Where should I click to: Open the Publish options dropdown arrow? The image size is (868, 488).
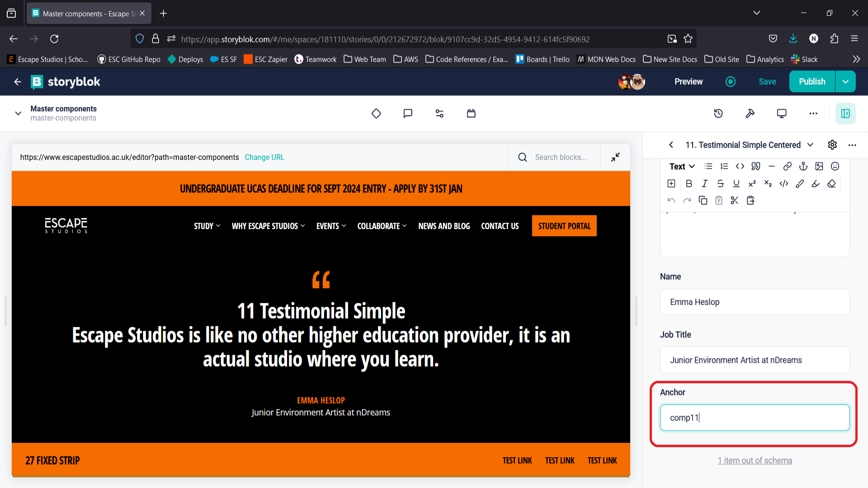point(845,82)
